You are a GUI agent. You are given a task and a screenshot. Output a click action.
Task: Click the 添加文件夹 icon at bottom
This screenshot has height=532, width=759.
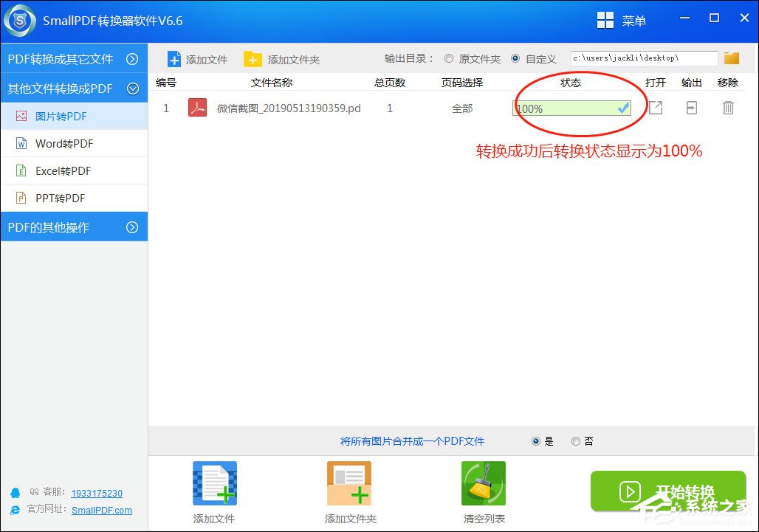point(348,483)
